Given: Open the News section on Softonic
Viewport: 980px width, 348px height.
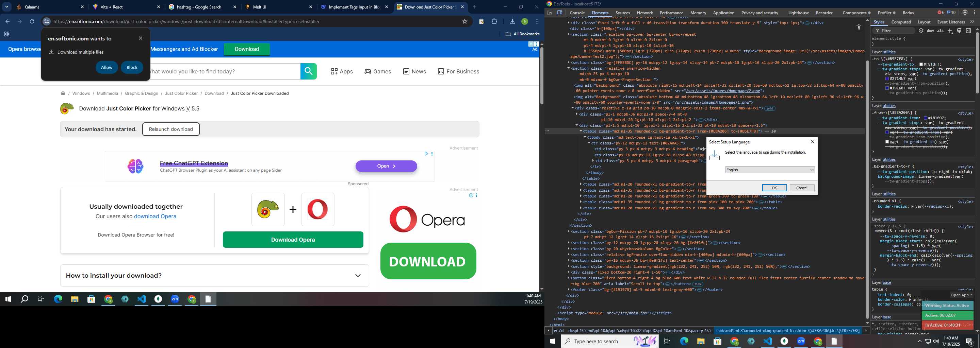Looking at the screenshot, I should [x=414, y=71].
